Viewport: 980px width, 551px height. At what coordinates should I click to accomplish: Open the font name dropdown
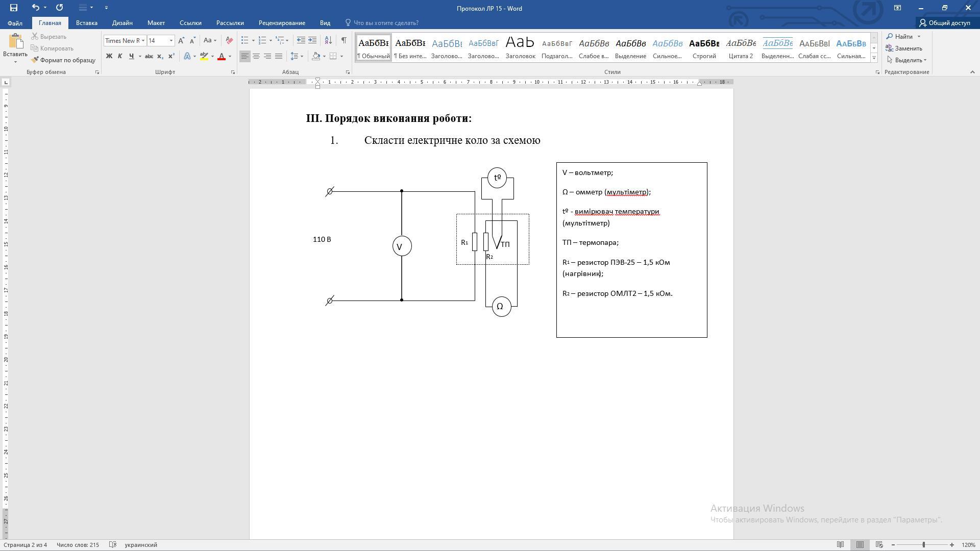point(143,41)
